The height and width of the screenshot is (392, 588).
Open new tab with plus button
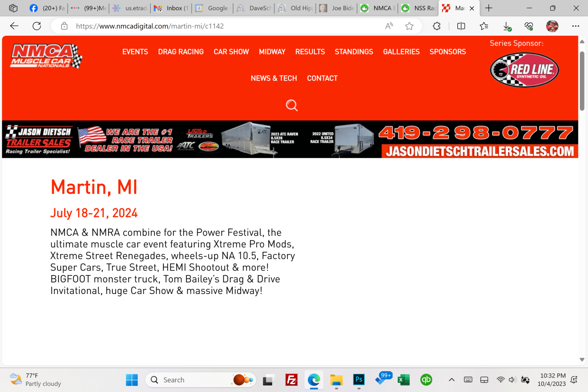(489, 8)
